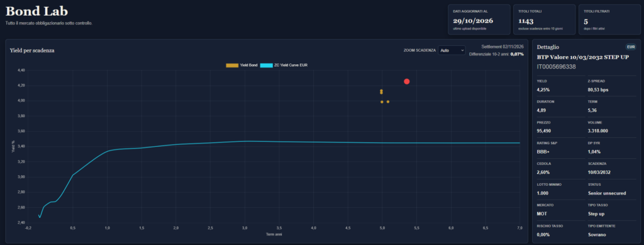Click the DP 5YR value "1,04%"
This screenshot has height=245, width=644.
(x=594, y=151)
